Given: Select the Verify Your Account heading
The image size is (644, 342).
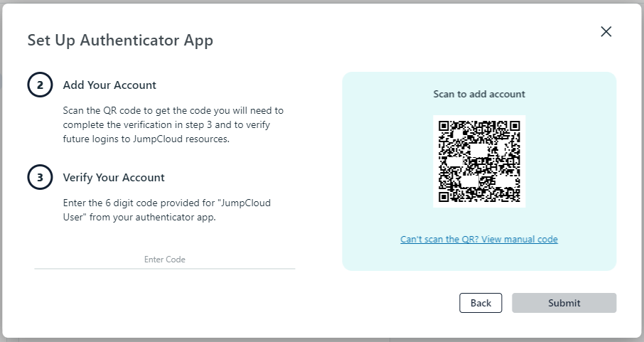Looking at the screenshot, I should (114, 178).
